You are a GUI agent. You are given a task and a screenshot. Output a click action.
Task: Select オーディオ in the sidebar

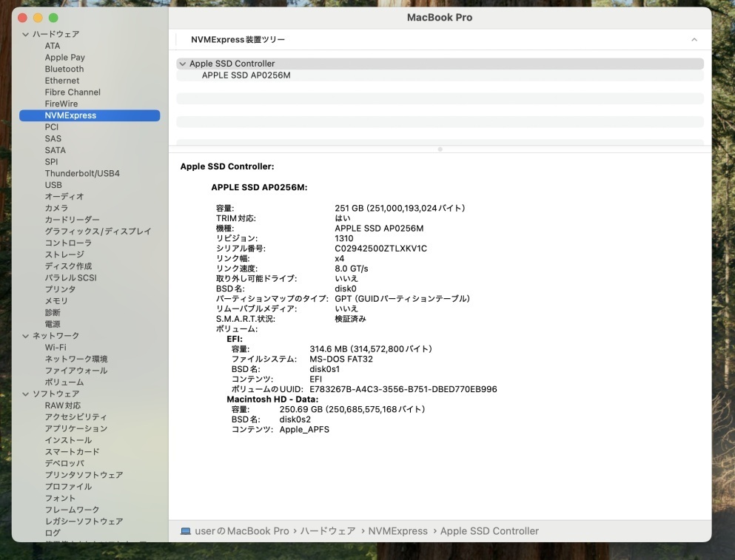point(64,197)
